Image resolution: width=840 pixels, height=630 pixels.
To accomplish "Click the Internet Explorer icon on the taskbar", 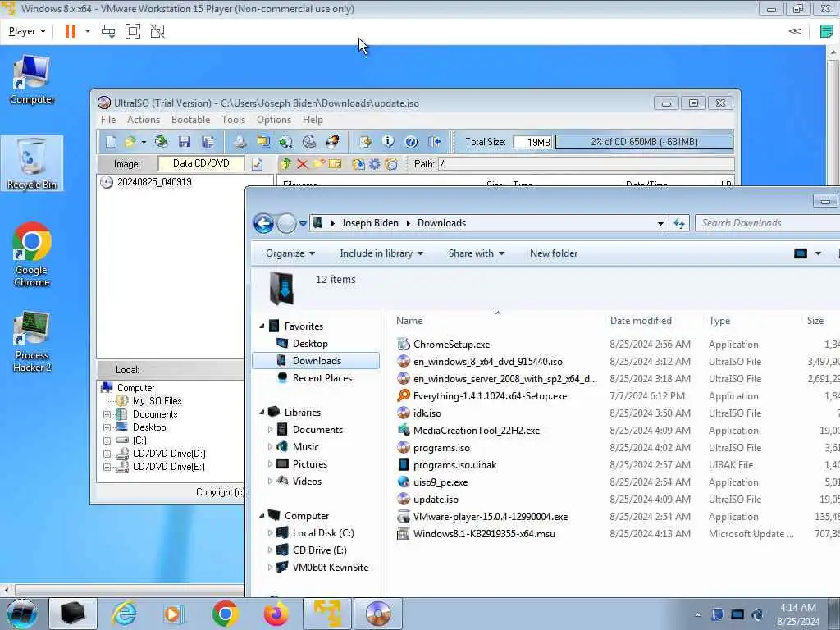I will (x=124, y=614).
